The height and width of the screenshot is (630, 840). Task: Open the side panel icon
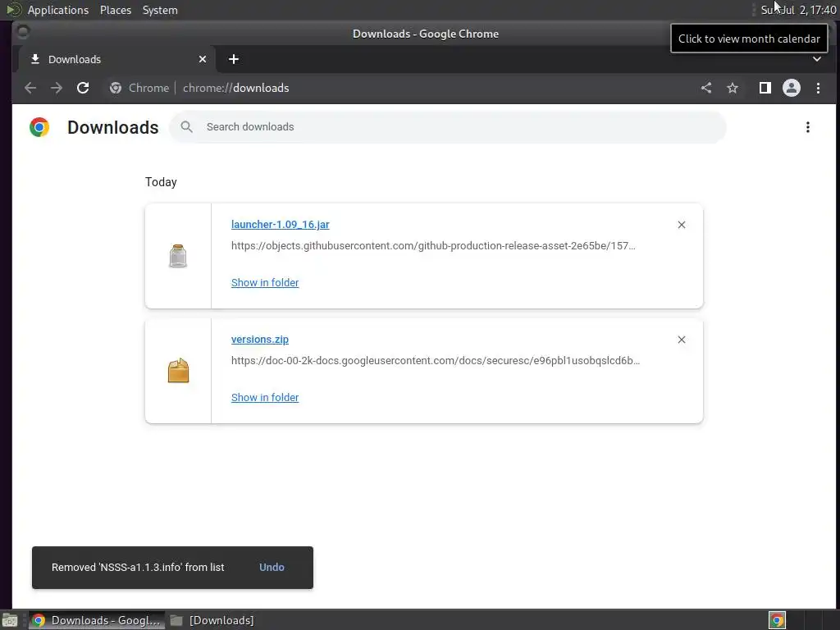click(765, 88)
